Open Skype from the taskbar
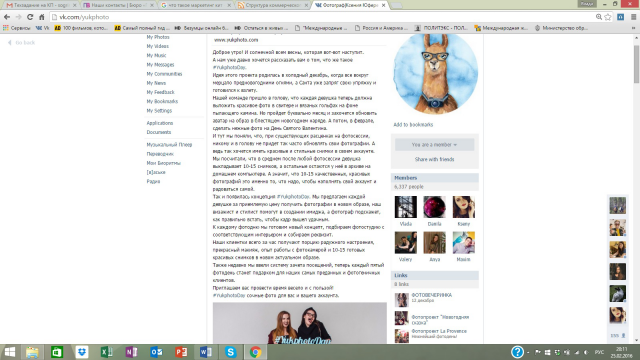Image resolution: width=640 pixels, height=360 pixels. tap(231, 352)
